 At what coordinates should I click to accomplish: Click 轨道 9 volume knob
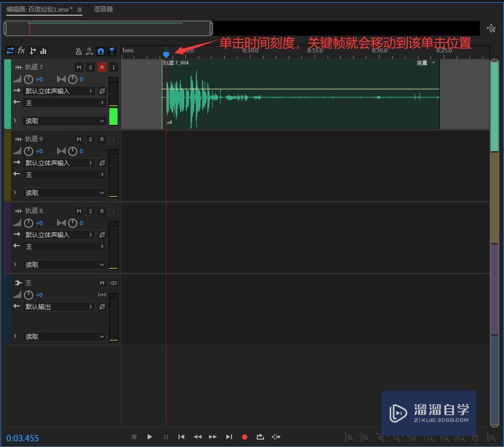pos(28,151)
